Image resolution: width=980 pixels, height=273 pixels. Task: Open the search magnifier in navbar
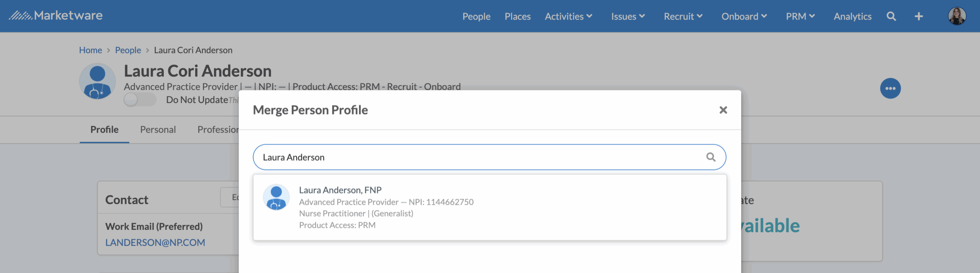[x=891, y=16]
